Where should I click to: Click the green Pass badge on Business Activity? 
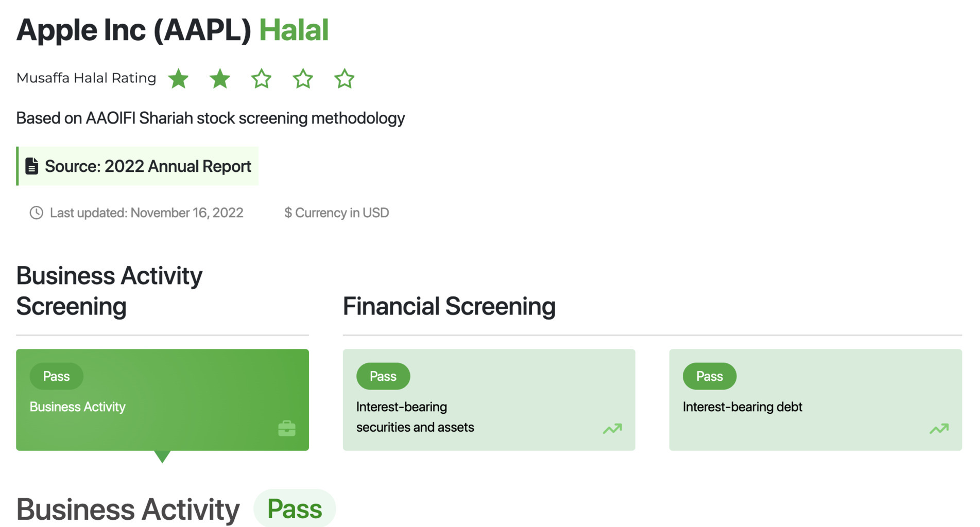[x=56, y=376]
